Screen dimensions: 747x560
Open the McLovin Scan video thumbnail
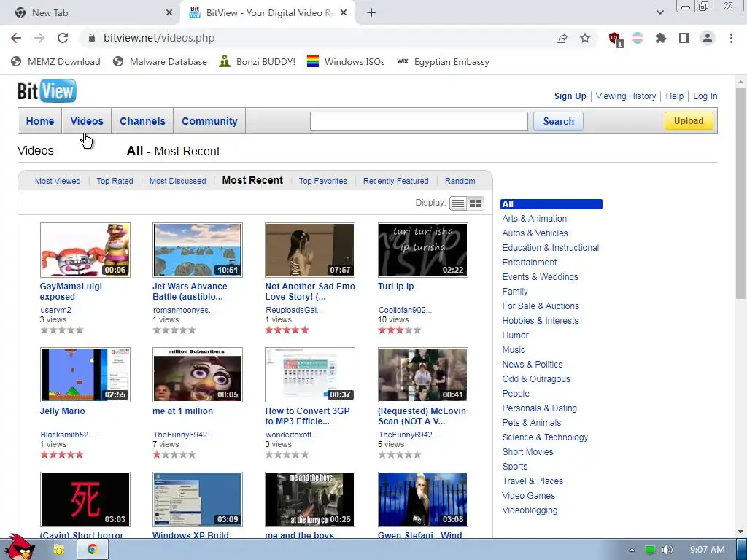tap(423, 375)
